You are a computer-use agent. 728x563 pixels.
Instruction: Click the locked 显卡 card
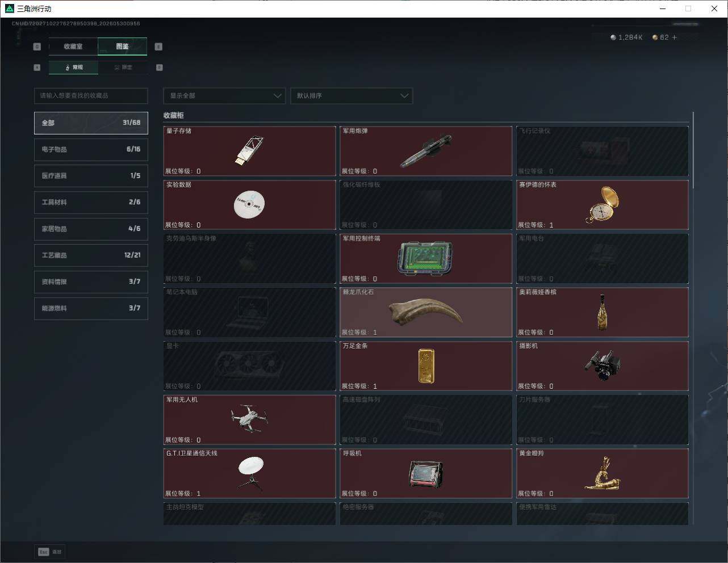click(x=249, y=366)
